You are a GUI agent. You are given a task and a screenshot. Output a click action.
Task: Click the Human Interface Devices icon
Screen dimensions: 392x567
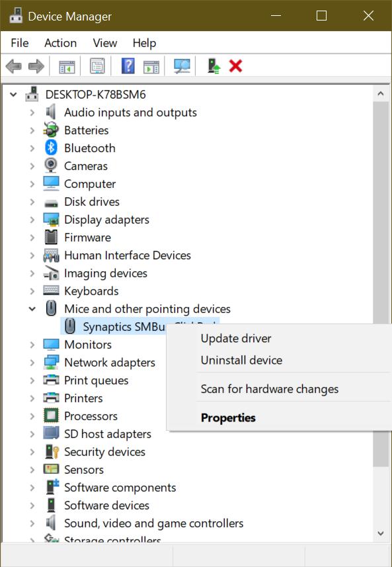coord(51,255)
